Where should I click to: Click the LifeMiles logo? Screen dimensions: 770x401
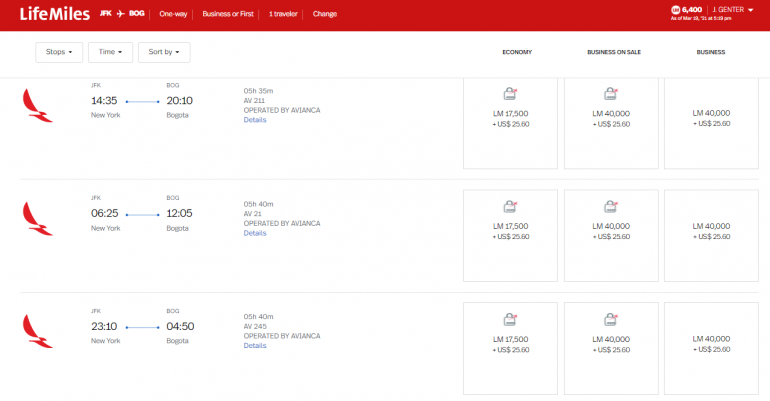[x=53, y=15]
